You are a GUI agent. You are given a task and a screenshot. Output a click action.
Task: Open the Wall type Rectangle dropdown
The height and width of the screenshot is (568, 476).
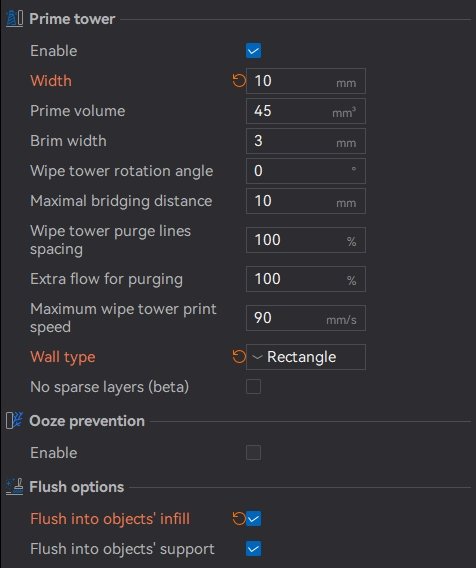click(x=306, y=357)
